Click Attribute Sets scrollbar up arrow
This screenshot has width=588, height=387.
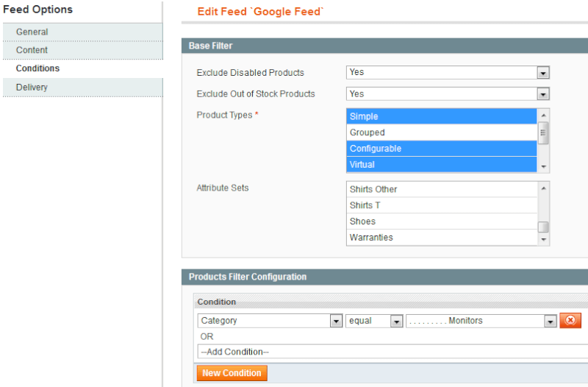(x=543, y=188)
